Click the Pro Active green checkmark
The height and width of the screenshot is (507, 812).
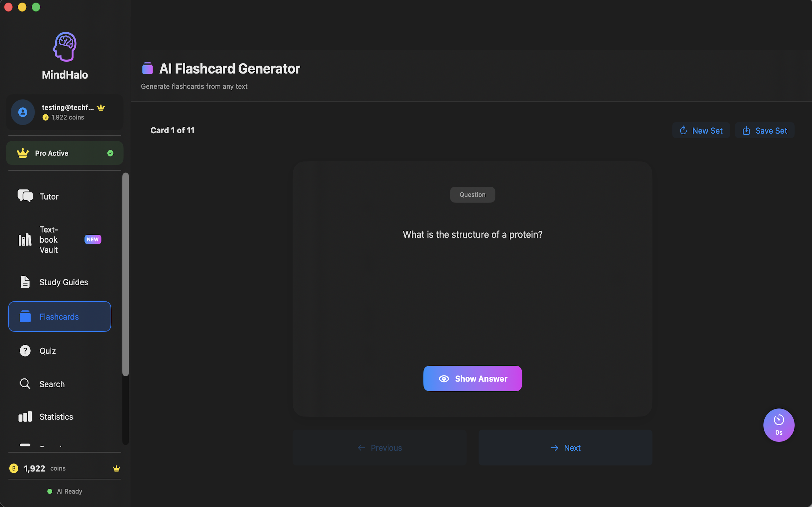[110, 153]
